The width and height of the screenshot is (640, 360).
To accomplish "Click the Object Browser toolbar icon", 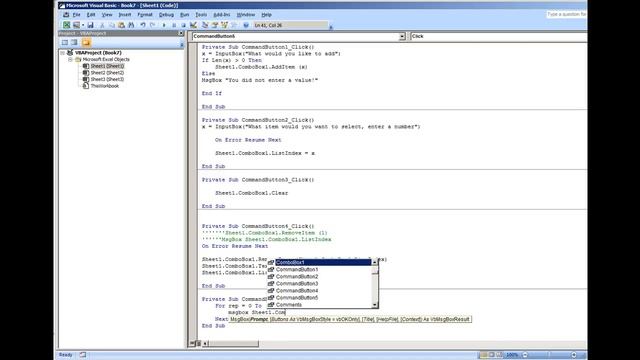I will 224,25.
